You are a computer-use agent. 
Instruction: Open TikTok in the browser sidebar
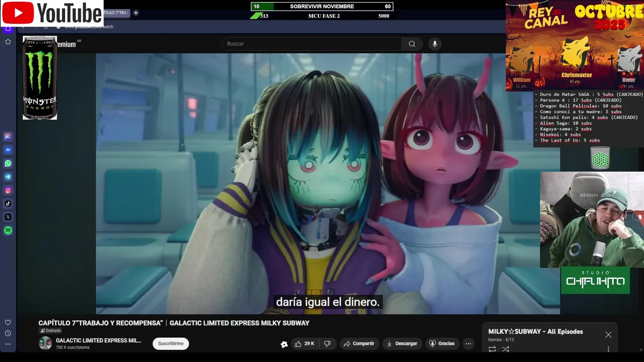pos(8,204)
